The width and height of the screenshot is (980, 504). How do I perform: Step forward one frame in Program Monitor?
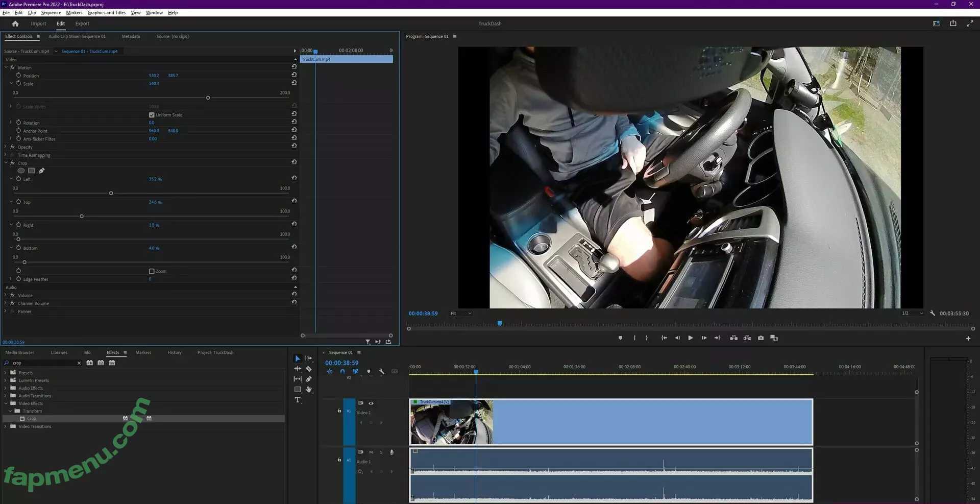(704, 338)
